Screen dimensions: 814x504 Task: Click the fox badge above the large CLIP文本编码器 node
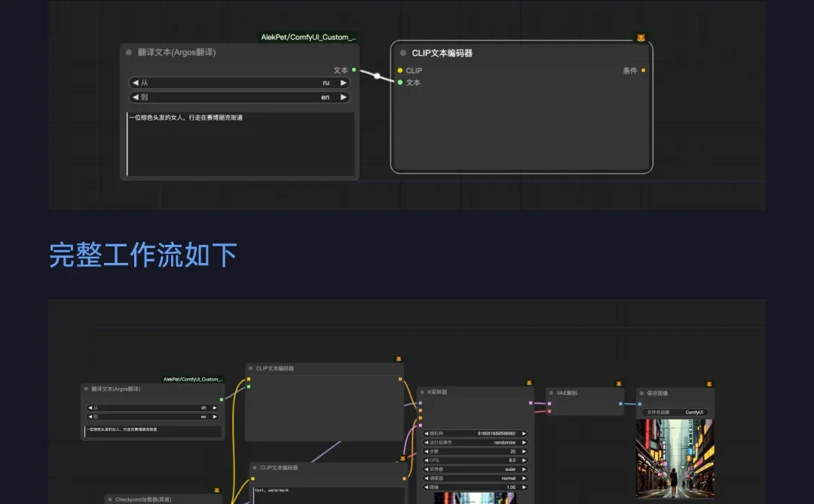641,38
